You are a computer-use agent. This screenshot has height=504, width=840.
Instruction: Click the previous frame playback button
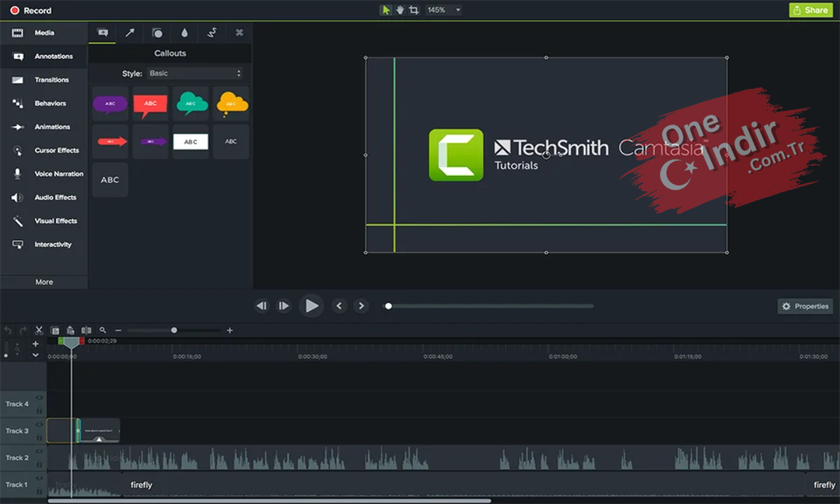[262, 306]
